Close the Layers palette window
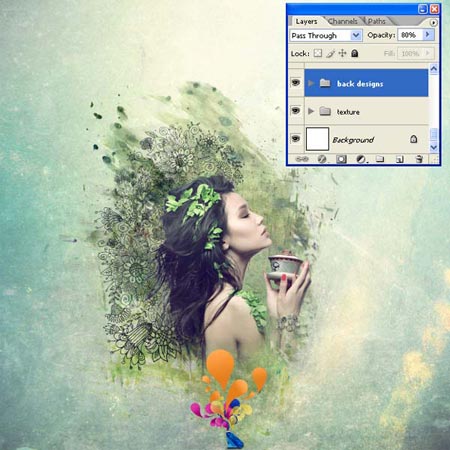The image size is (450, 450). pos(434,9)
